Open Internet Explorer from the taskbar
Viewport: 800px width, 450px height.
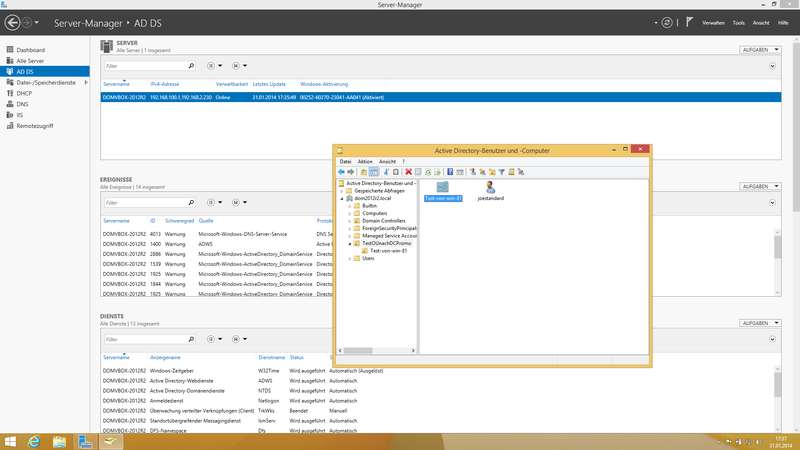pyautogui.click(x=35, y=440)
